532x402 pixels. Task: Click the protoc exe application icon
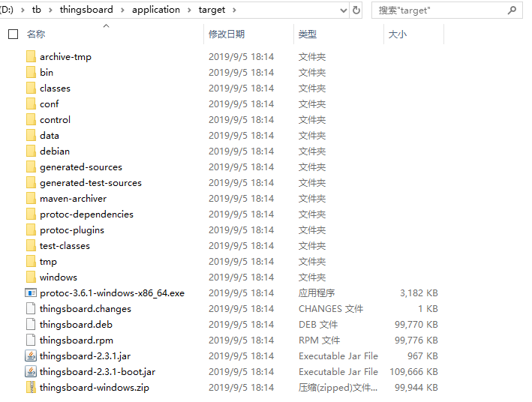pyautogui.click(x=31, y=292)
